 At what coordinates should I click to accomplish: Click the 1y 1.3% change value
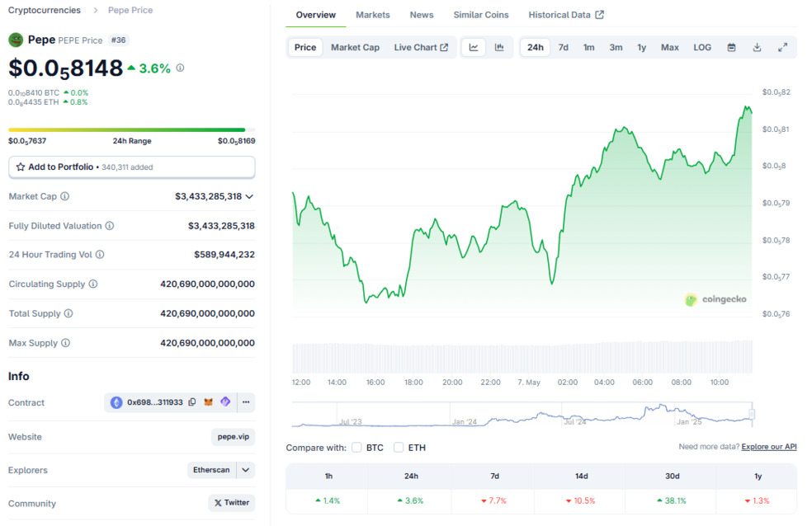click(x=757, y=500)
